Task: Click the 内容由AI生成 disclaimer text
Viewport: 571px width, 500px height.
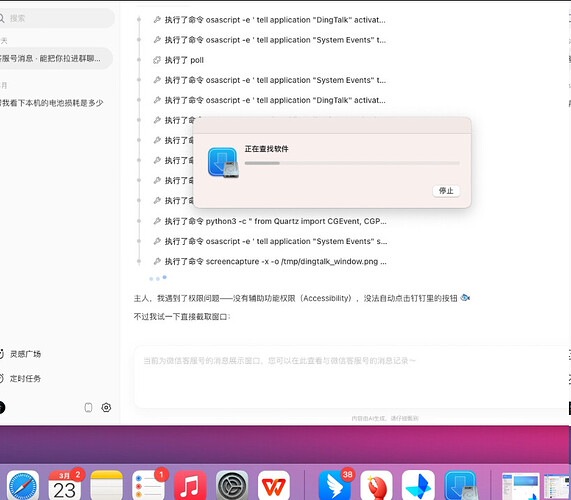Action: (x=385, y=418)
